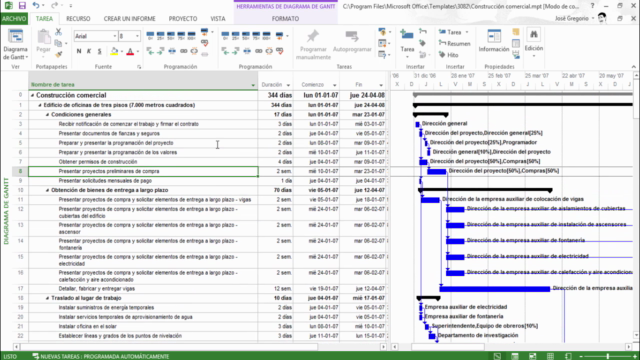The height and width of the screenshot is (360, 640).
Task: Click the Report view icon in status bar
Action: pos(568,356)
